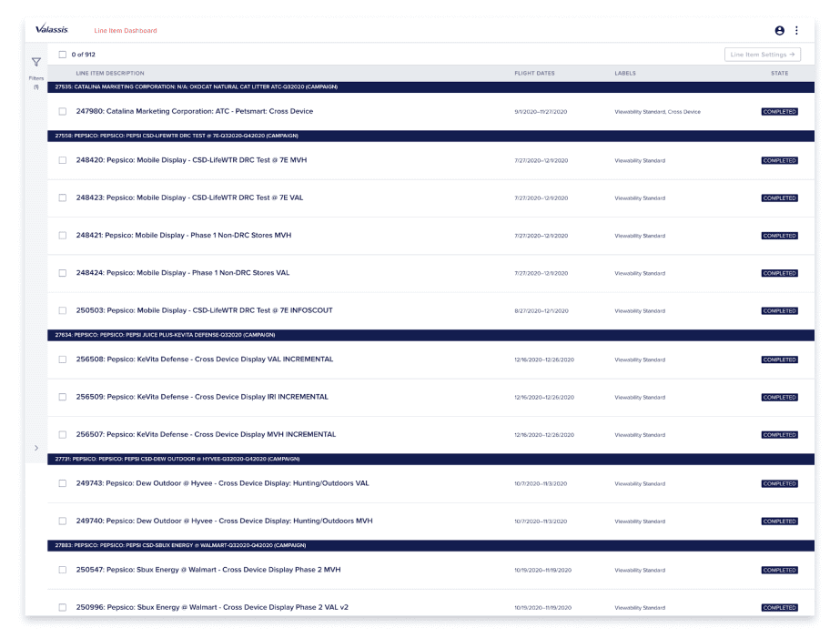Click flight dates 8/27/2020–12/1/2020 for item 250503
The height and width of the screenshot is (638, 840).
click(541, 311)
